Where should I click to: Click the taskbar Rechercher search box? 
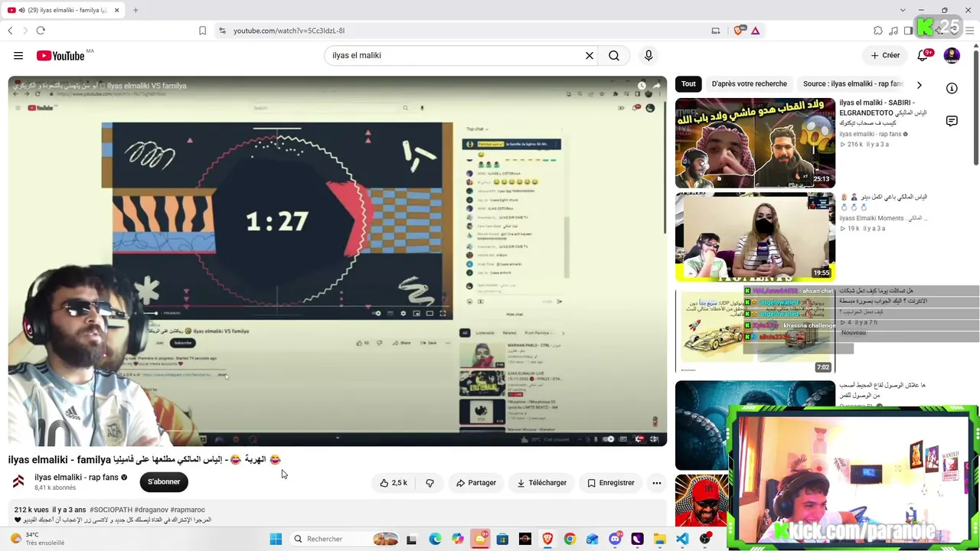point(345,539)
